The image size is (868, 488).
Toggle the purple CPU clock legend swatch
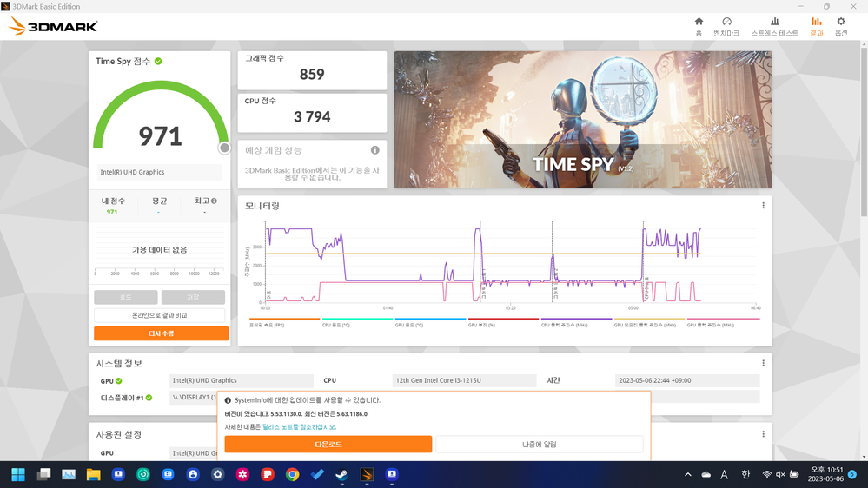tap(576, 320)
